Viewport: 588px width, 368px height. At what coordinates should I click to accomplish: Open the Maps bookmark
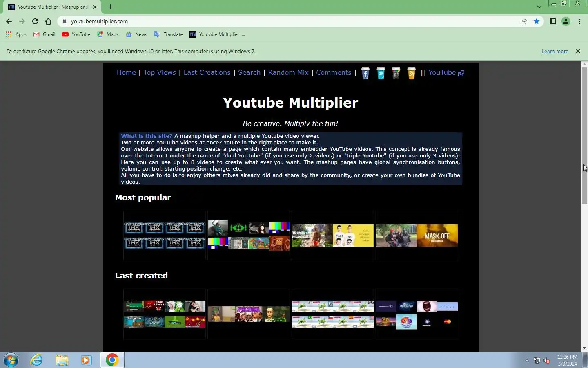(x=108, y=34)
